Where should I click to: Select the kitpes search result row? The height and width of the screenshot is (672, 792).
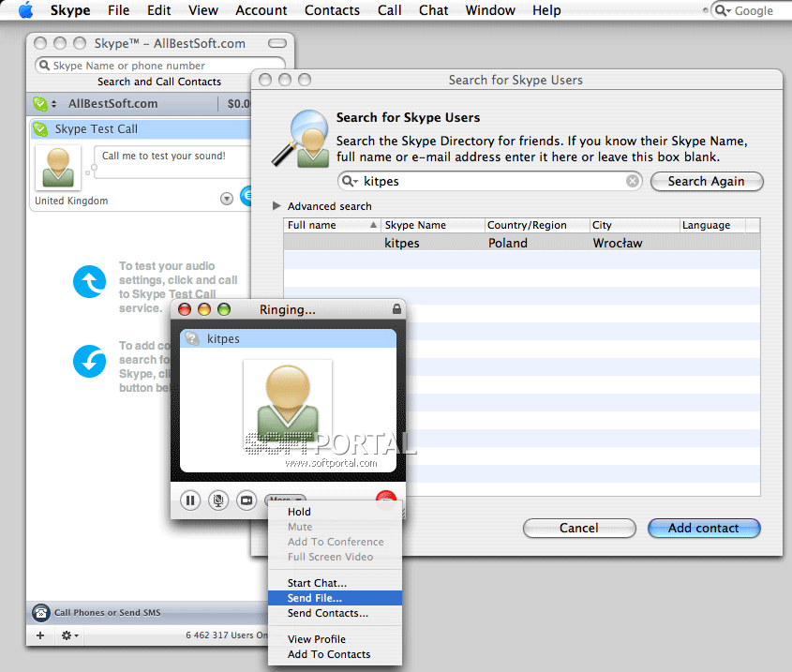(522, 243)
